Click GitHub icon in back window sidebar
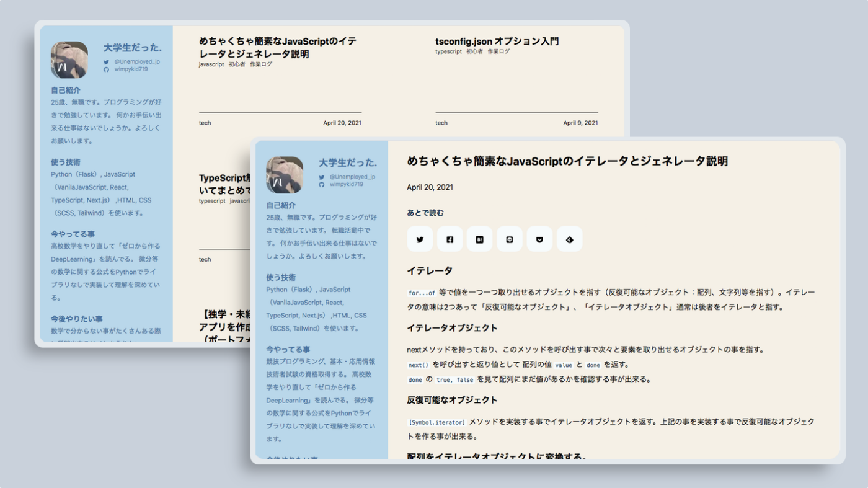868x488 pixels. tap(107, 69)
